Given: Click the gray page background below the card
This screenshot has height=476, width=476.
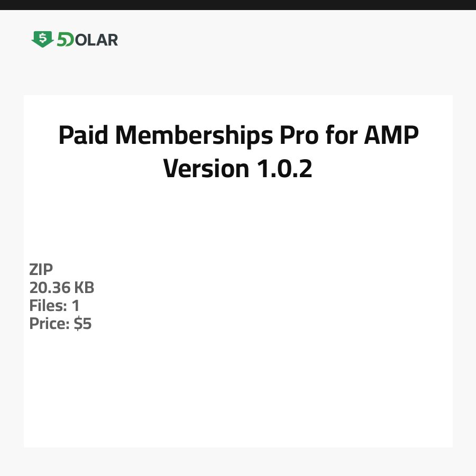Looking at the screenshot, I should [x=238, y=462].
